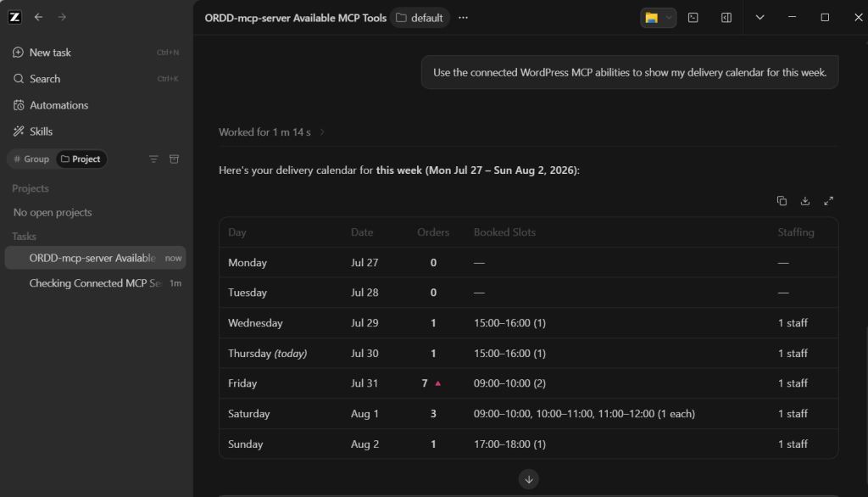
Task: Minimize the application window
Action: 793,17
